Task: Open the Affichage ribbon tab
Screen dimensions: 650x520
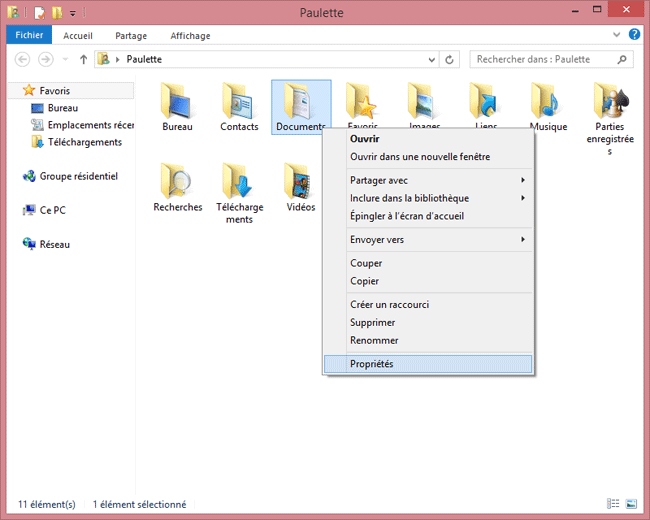Action: point(190,36)
